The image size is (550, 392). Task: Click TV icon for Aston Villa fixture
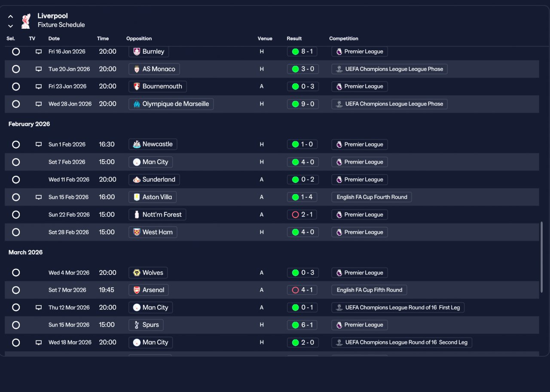(x=39, y=197)
